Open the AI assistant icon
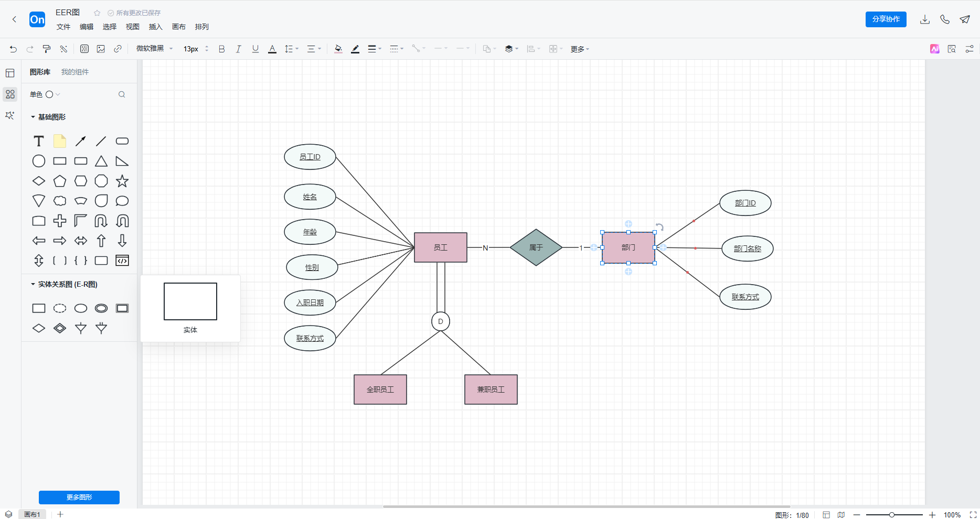Screen dimensions: 980x519 tap(934, 49)
